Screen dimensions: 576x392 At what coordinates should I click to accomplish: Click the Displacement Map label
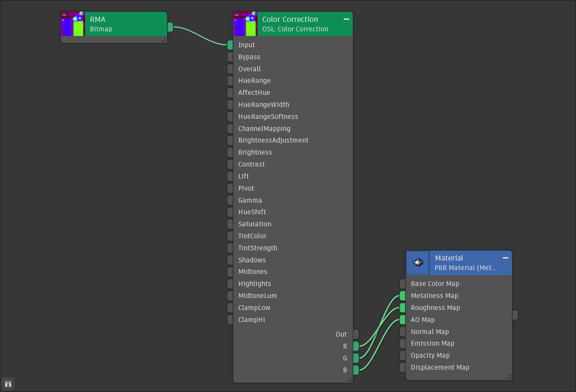[440, 367]
